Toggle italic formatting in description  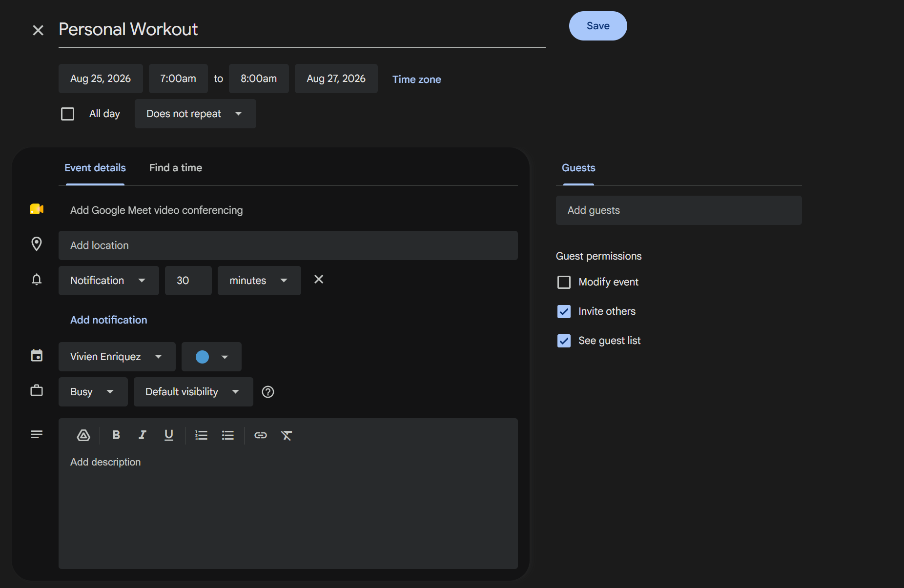pyautogui.click(x=143, y=435)
